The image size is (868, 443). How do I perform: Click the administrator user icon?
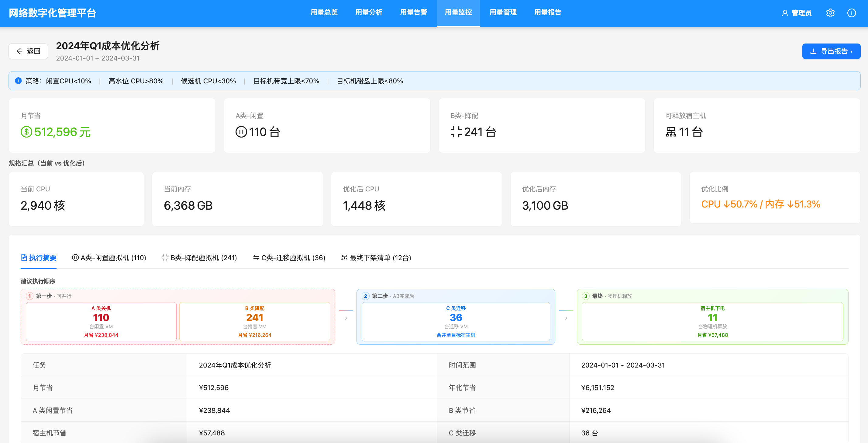click(785, 13)
